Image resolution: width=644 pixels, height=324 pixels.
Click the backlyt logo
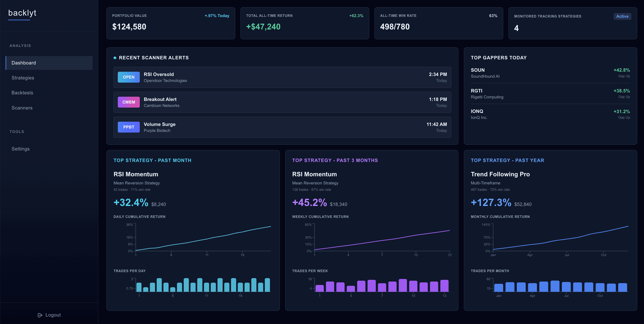pyautogui.click(x=22, y=13)
